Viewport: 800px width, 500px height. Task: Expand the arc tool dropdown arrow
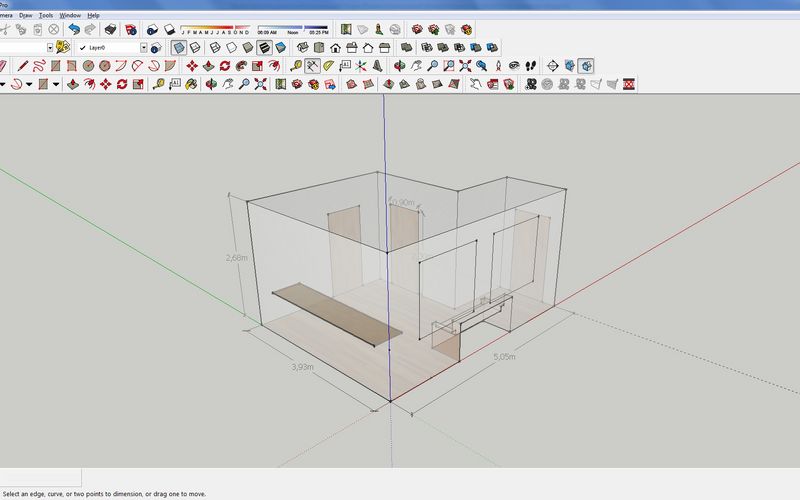coord(29,84)
